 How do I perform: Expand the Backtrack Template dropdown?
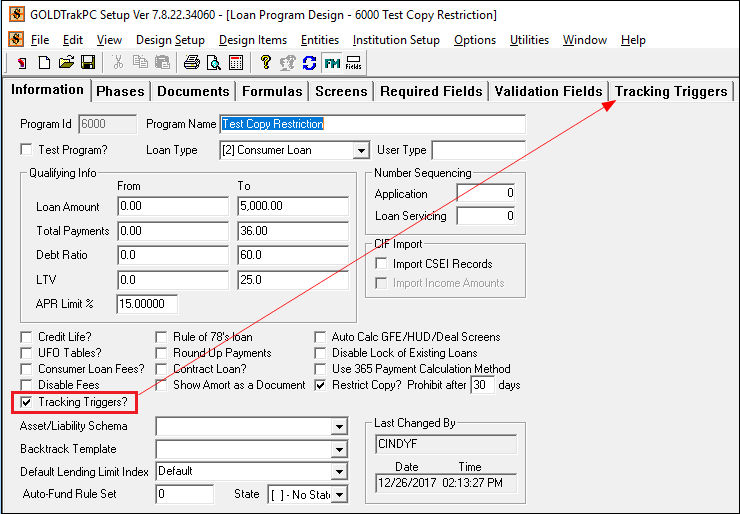pyautogui.click(x=339, y=449)
